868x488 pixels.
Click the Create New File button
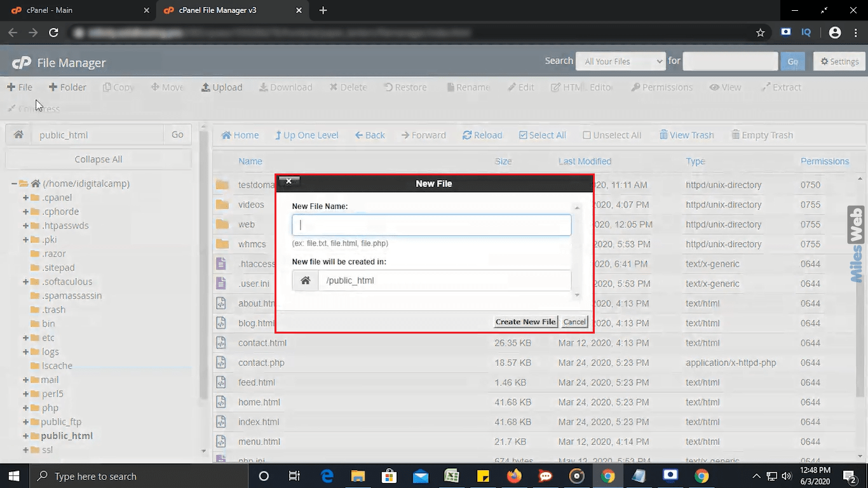(x=526, y=322)
